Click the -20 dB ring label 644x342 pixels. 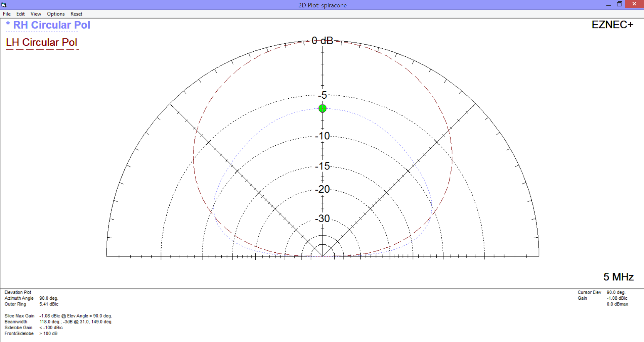coord(323,189)
